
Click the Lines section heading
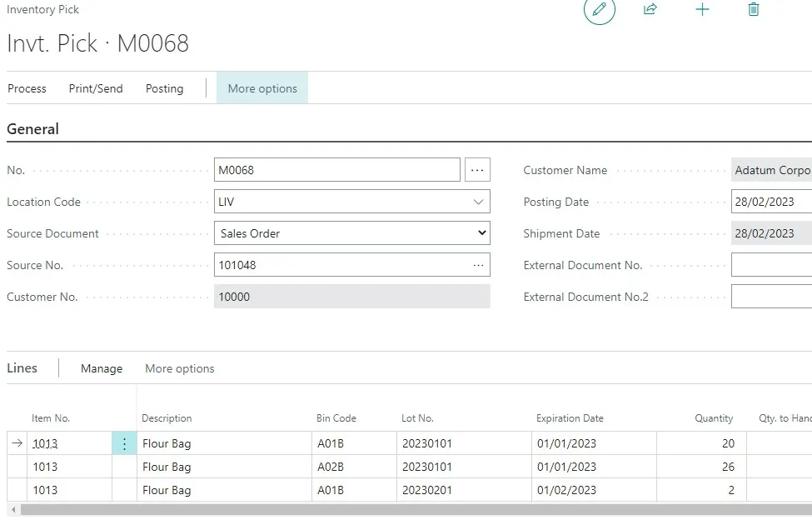tap(22, 367)
